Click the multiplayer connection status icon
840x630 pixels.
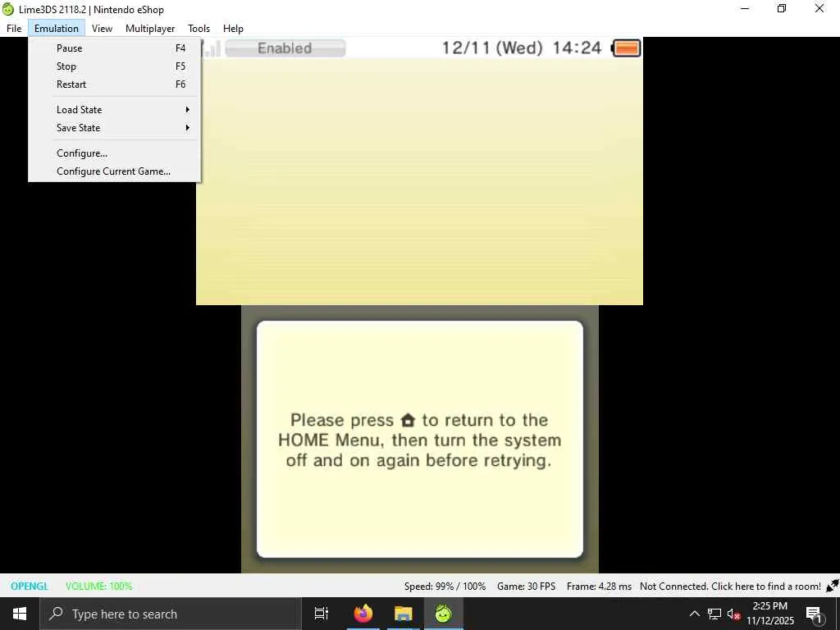tap(832, 586)
